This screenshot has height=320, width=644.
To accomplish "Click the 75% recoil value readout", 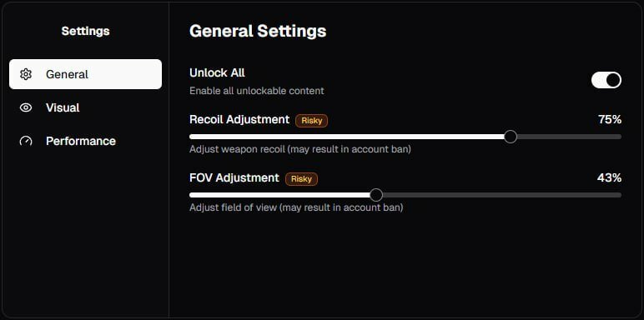I will [x=610, y=119].
